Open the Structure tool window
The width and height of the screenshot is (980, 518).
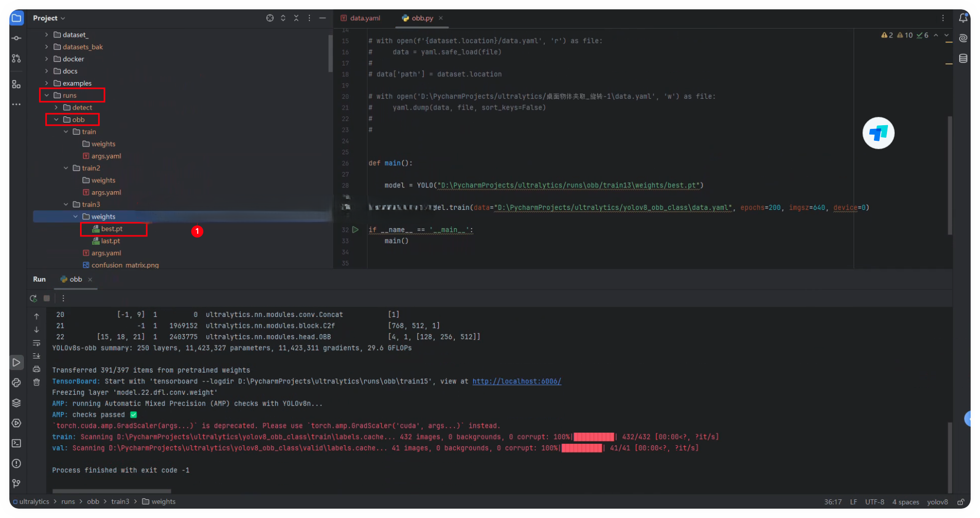[x=17, y=84]
